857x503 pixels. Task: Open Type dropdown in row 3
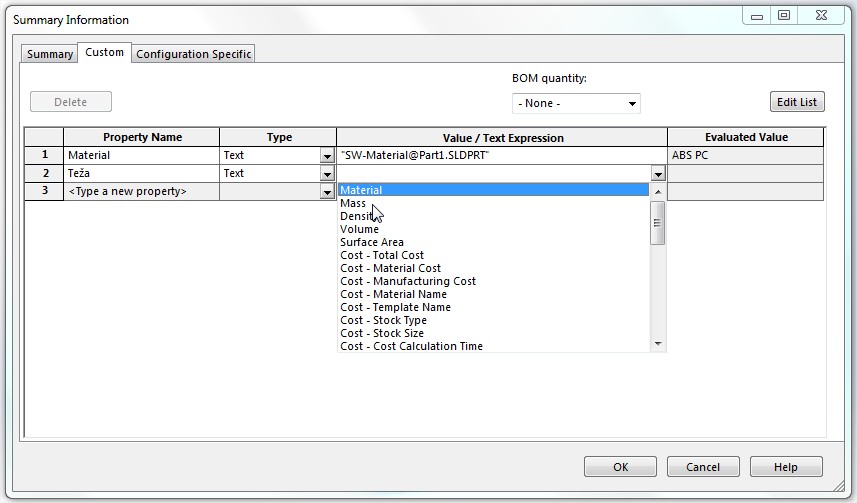327,192
